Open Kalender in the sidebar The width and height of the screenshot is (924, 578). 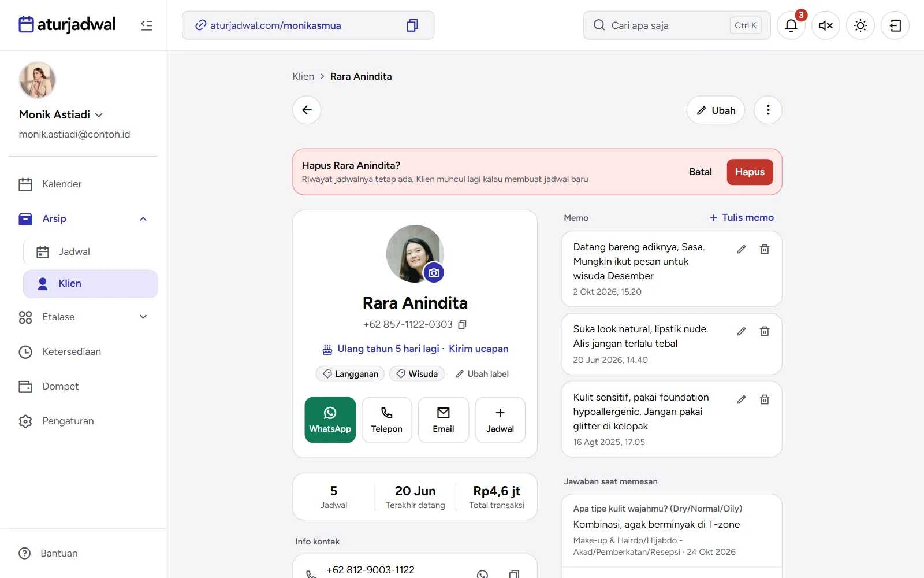click(83, 184)
